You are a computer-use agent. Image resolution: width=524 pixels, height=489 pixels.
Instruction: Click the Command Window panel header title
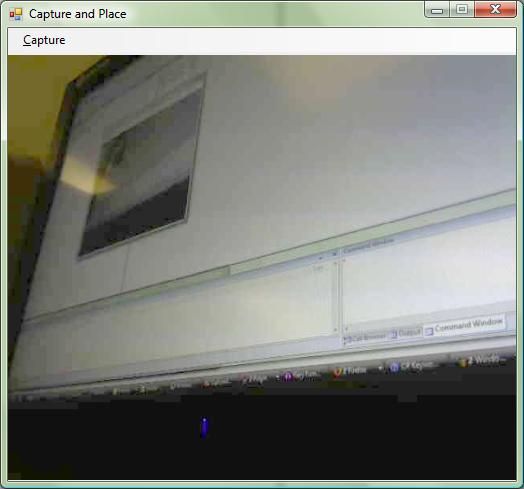[368, 245]
